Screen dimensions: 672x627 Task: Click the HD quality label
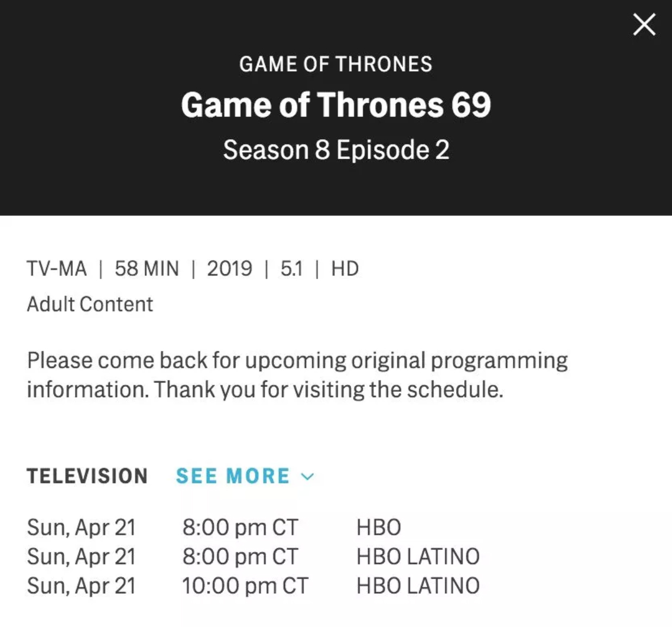coord(345,268)
